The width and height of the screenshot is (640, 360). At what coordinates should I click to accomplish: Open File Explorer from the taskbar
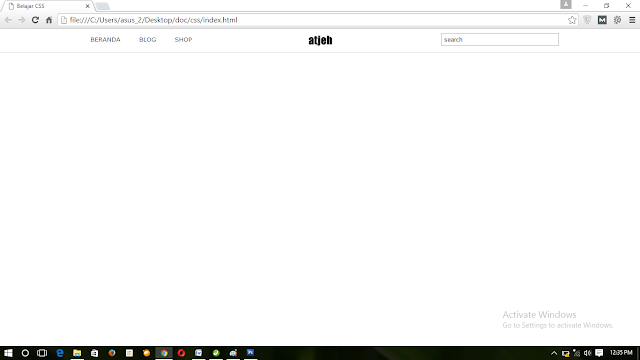pos(77,353)
